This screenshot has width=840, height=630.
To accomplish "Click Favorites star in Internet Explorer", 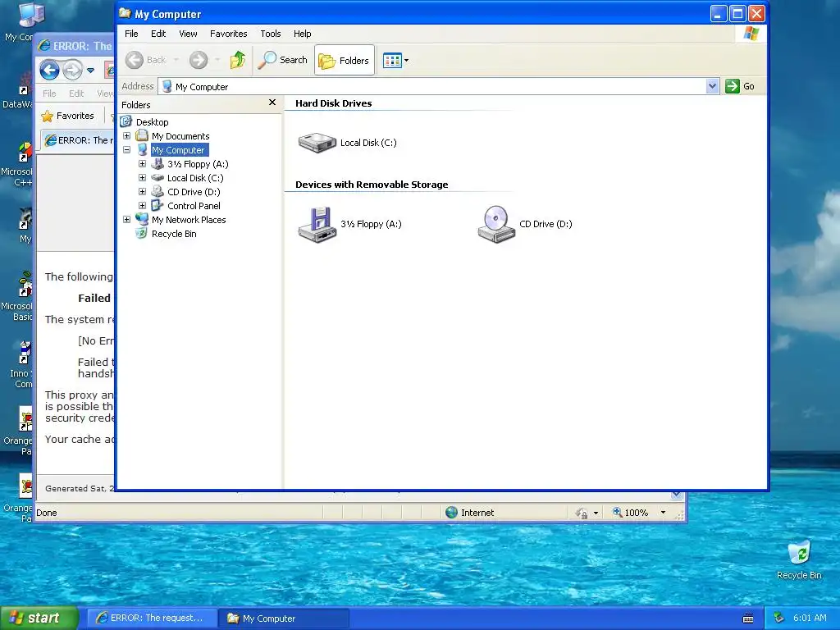I will click(47, 116).
